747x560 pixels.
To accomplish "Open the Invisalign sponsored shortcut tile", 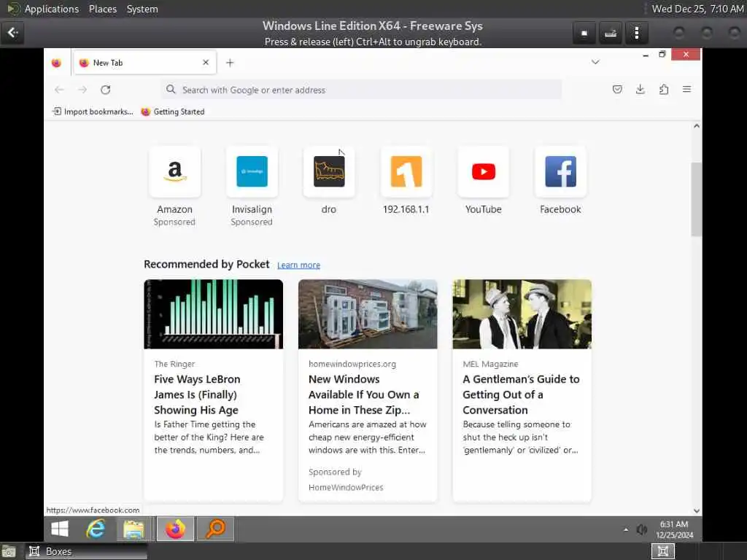I will [x=252, y=172].
